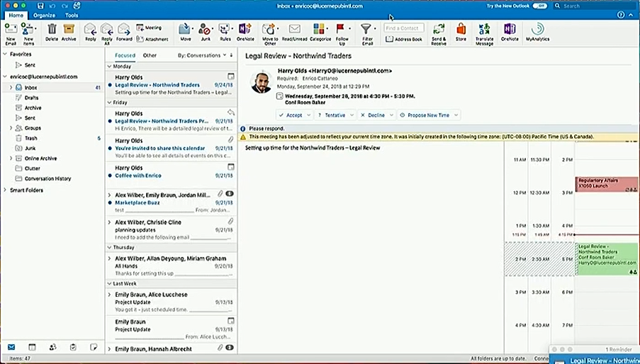640x364 pixels.
Task: Open the Accept options dropdown arrow
Action: tap(309, 115)
